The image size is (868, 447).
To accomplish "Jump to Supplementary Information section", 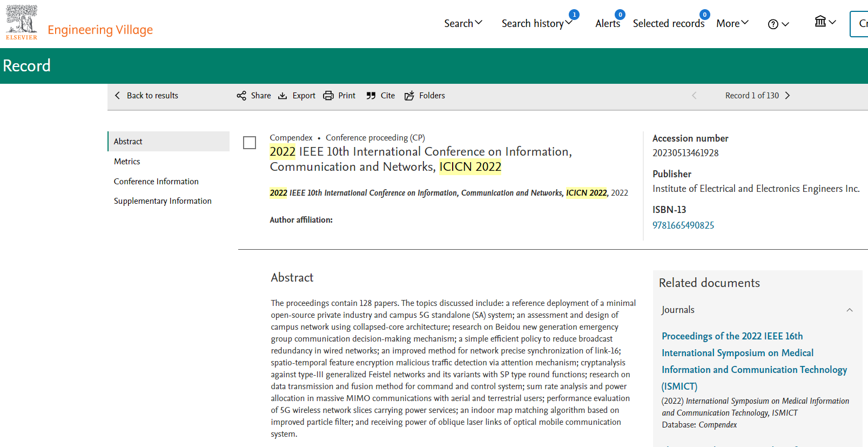I will point(163,201).
